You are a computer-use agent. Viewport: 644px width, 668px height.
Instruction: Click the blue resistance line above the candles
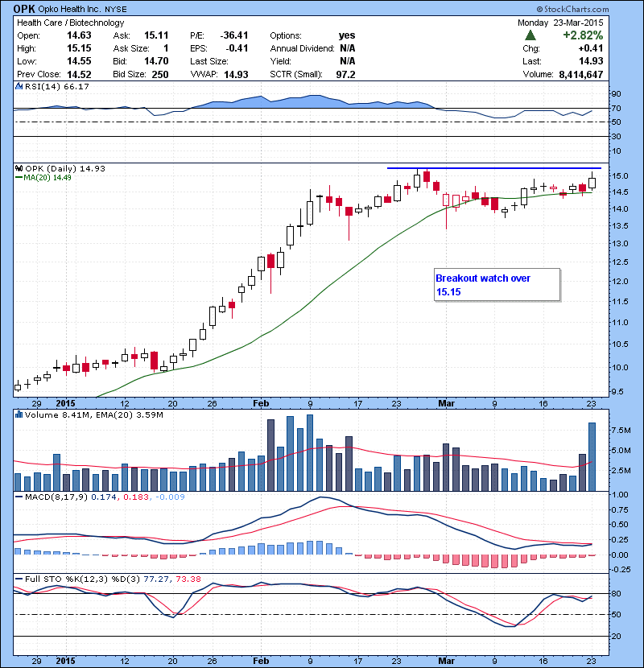tap(494, 168)
